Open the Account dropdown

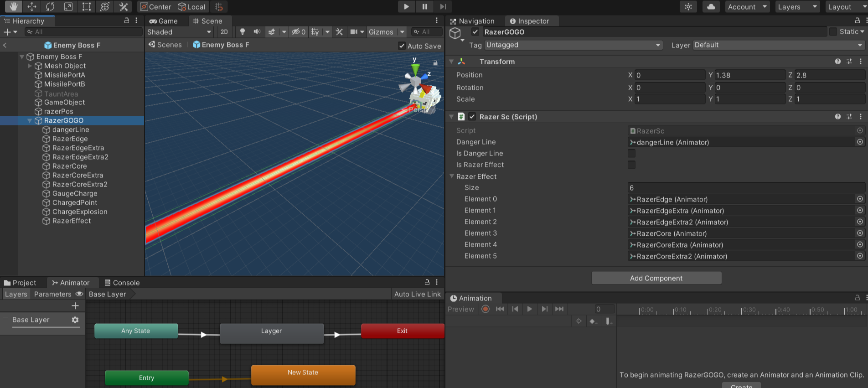(747, 7)
